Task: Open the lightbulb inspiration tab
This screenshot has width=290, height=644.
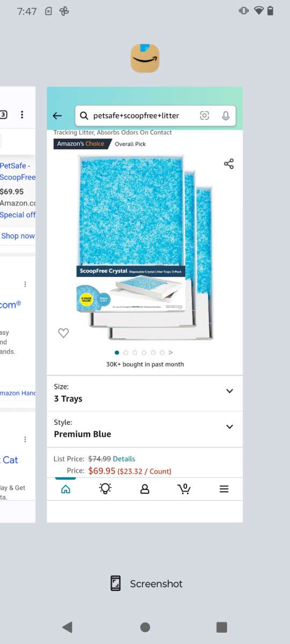Action: (x=105, y=488)
